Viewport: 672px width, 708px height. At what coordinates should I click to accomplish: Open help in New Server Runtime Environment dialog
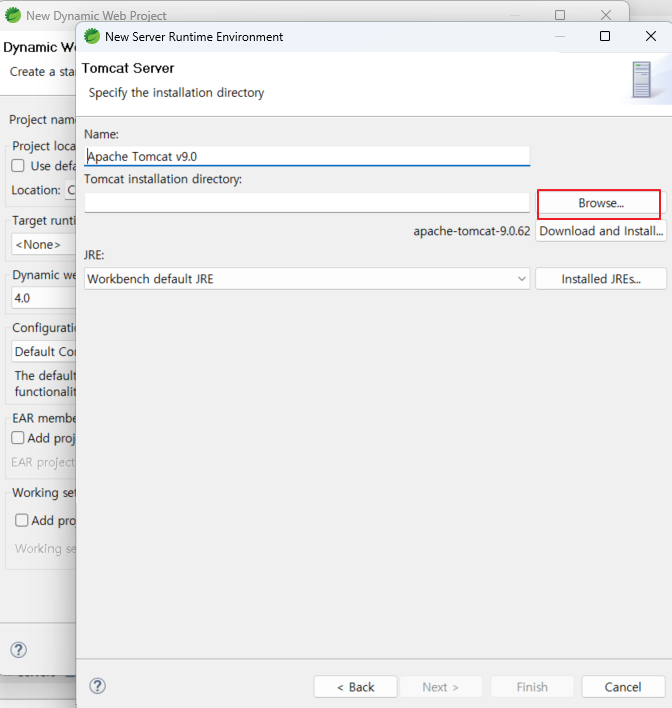(x=98, y=686)
